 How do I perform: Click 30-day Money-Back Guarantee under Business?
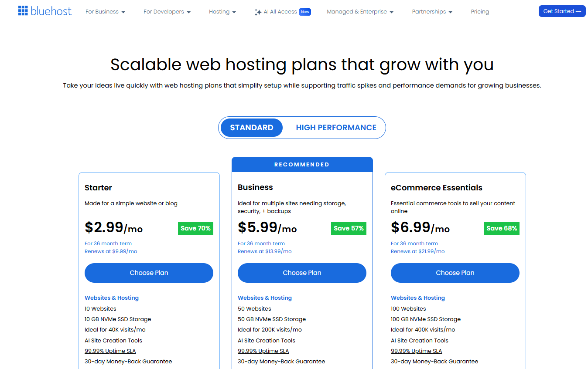tap(281, 362)
